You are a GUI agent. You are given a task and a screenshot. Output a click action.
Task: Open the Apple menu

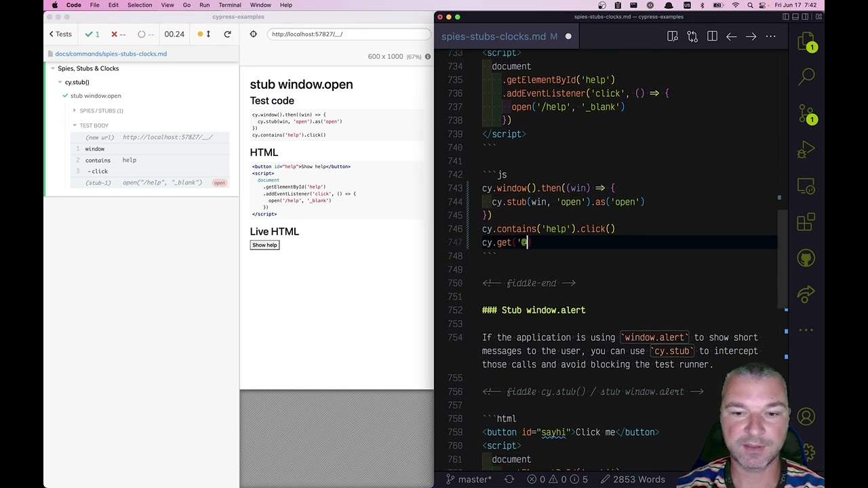coord(54,5)
